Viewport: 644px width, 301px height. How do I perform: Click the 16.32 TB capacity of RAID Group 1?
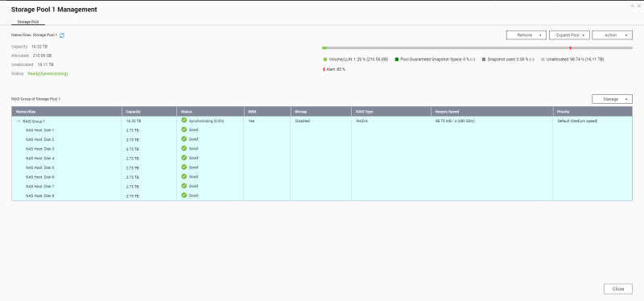(x=134, y=122)
